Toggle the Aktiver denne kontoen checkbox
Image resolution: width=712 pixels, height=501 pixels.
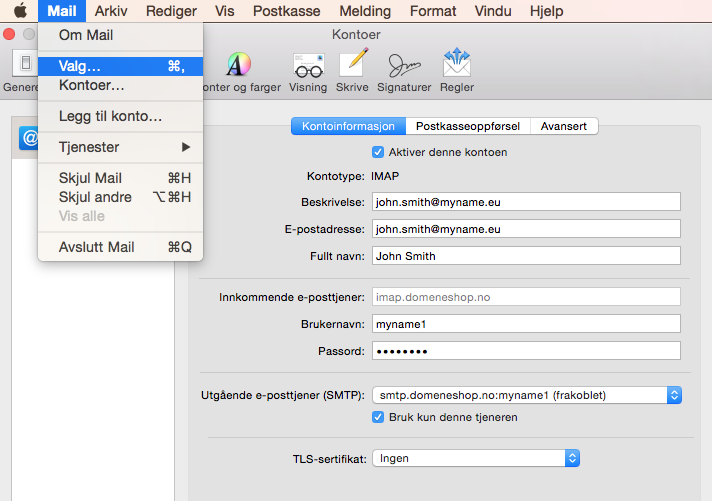coord(378,152)
